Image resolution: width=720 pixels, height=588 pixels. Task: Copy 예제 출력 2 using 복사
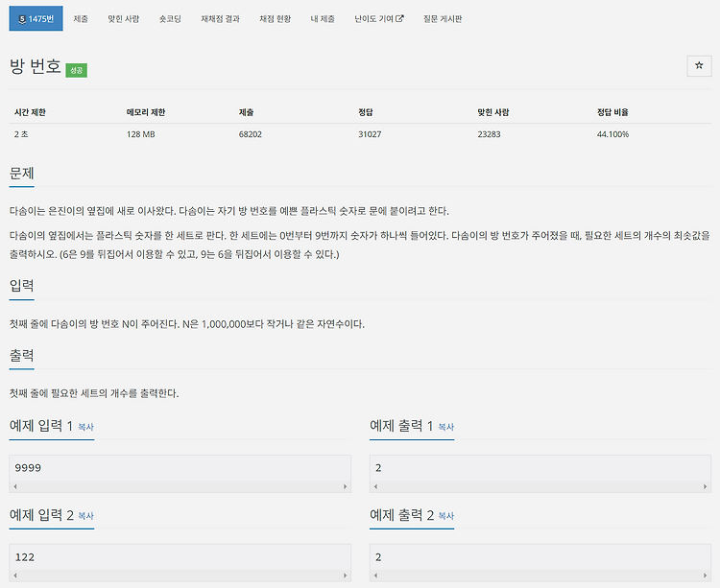[x=445, y=515]
